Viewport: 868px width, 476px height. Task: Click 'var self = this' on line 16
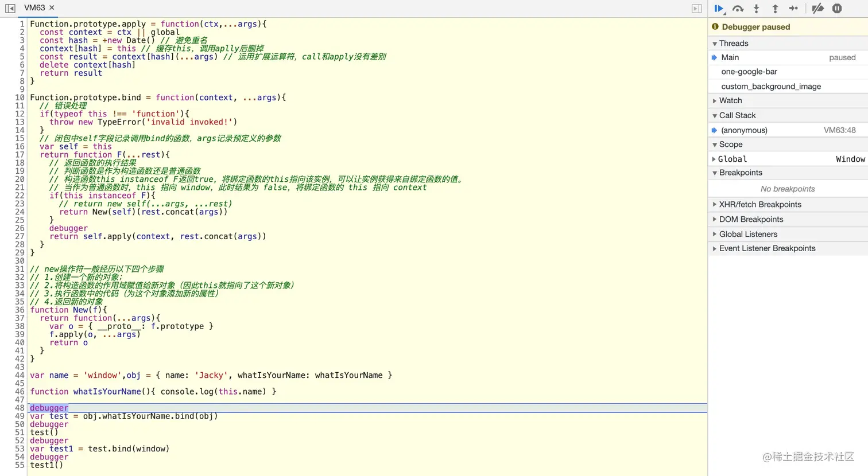pos(76,147)
